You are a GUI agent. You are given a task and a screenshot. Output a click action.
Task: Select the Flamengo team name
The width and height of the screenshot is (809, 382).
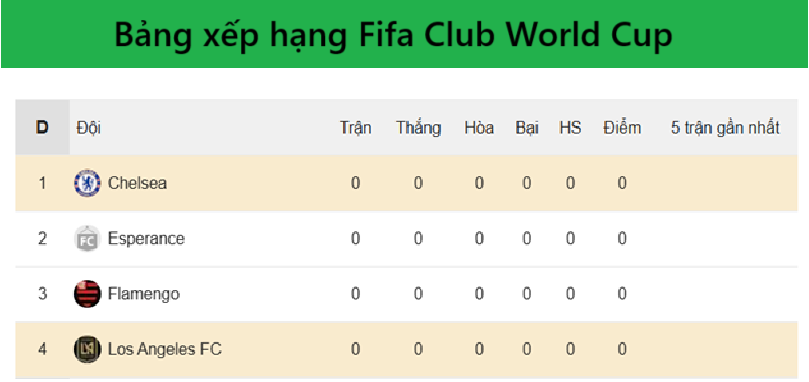pos(144,294)
